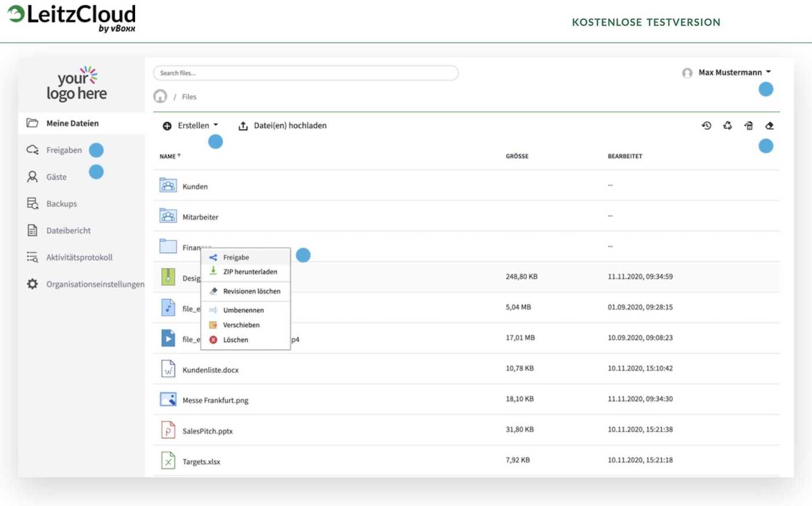Click the restore-from-trash icon in toolbar
812x506 pixels.
coord(749,125)
